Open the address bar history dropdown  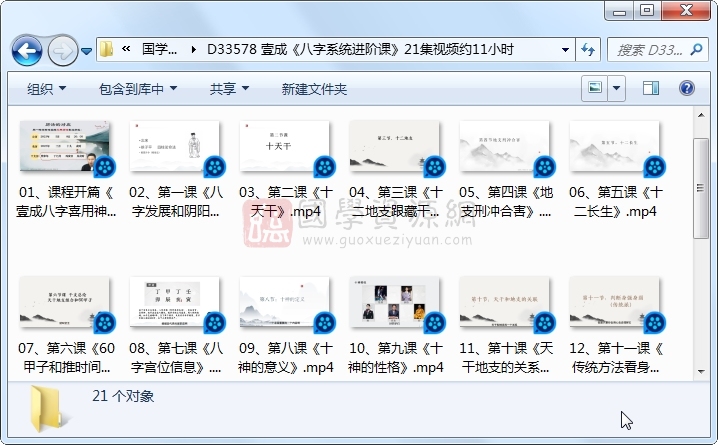click(x=566, y=49)
